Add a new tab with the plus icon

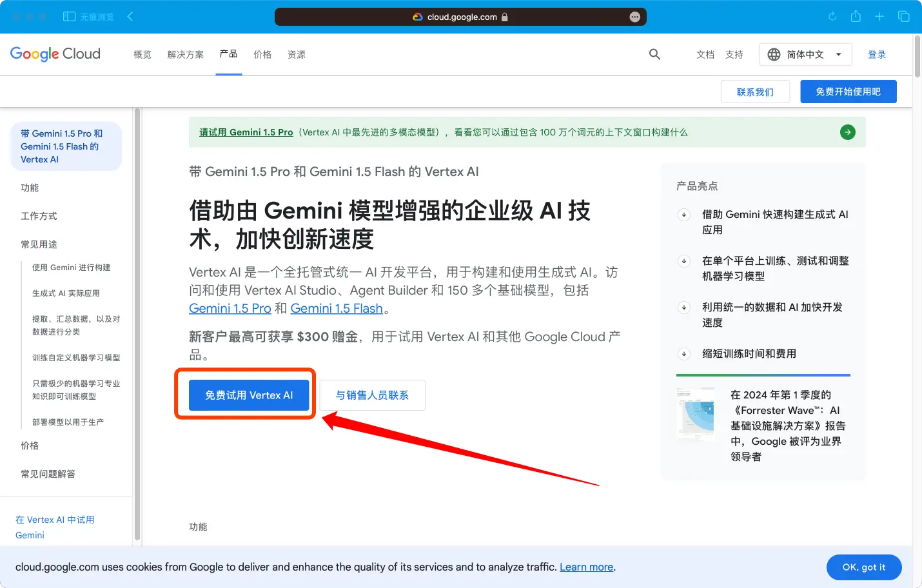tap(879, 17)
